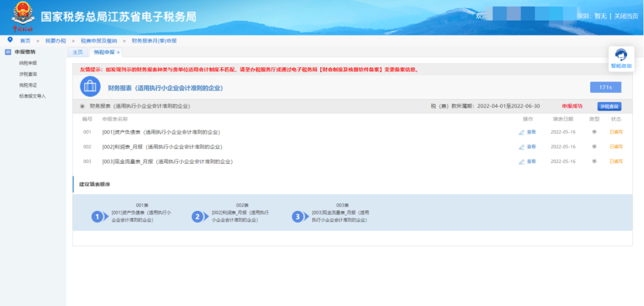View the [003]现金流量表_月报 report via 查看

click(x=527, y=161)
